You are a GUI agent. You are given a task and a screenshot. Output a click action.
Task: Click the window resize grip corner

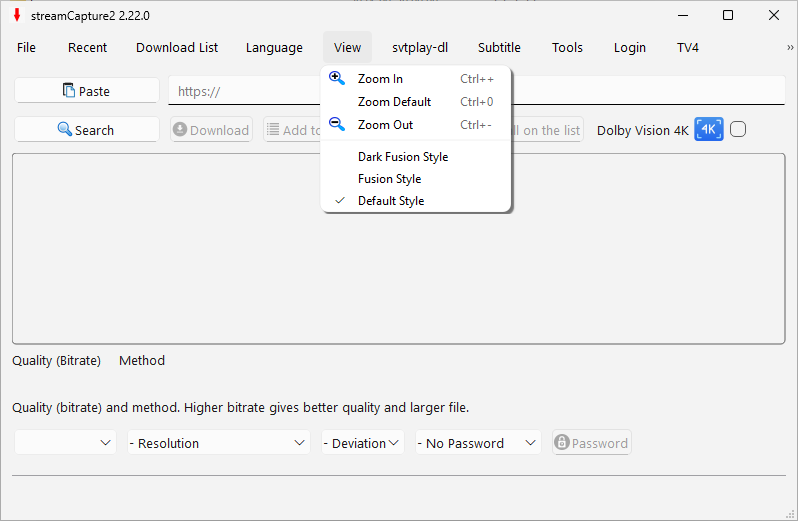click(790, 514)
